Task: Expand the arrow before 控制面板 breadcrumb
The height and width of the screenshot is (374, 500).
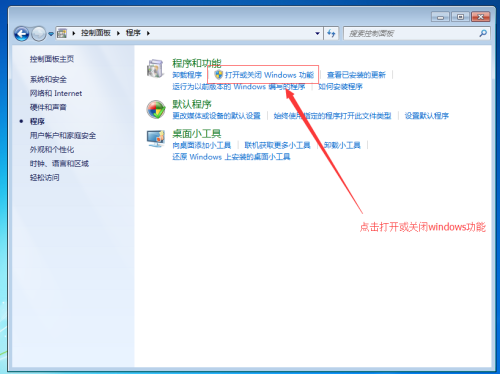Action: pos(74,33)
